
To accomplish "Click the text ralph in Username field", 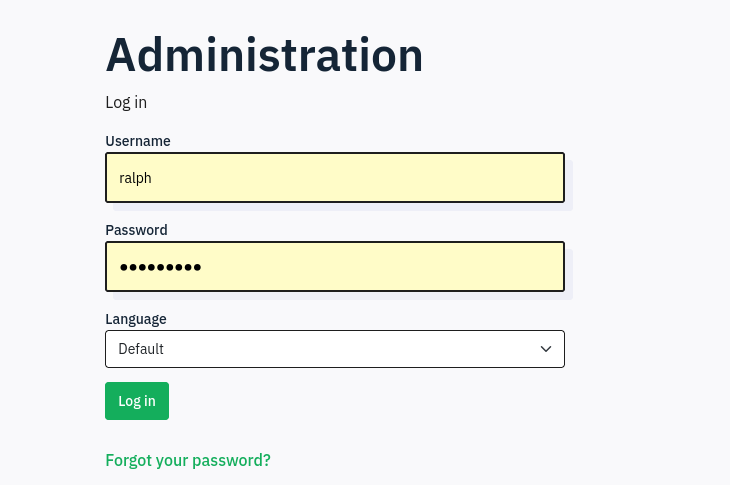I will (135, 178).
